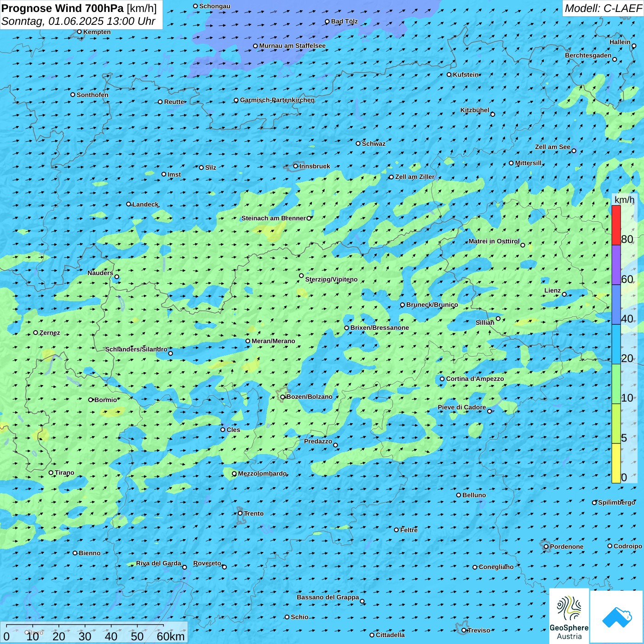This screenshot has height=644, width=644.
Task: Click the 'km/h' legend unit label
Action: (x=625, y=200)
